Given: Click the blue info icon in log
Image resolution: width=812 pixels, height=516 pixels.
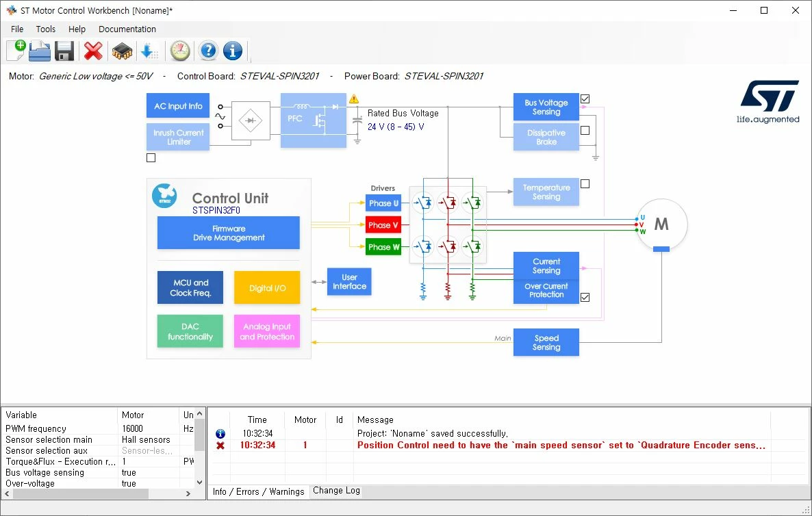Looking at the screenshot, I should [x=220, y=434].
